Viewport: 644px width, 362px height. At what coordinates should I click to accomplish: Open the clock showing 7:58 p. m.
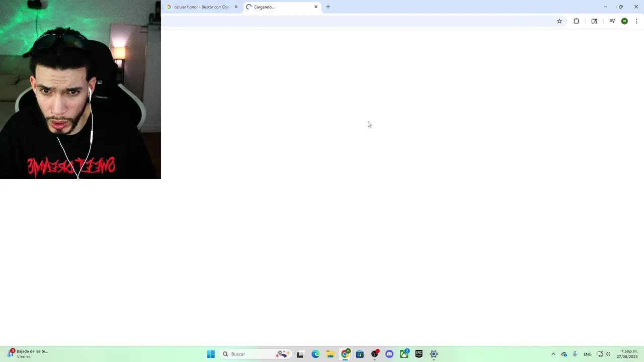point(627,354)
